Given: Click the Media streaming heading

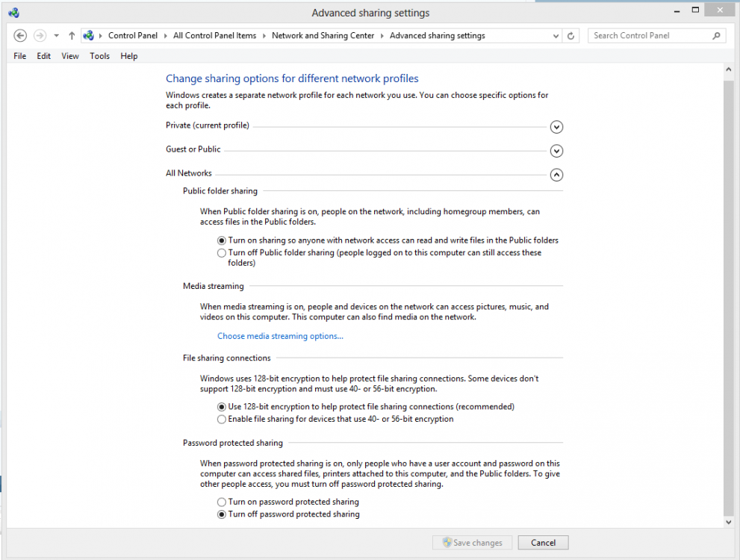Looking at the screenshot, I should (x=214, y=286).
